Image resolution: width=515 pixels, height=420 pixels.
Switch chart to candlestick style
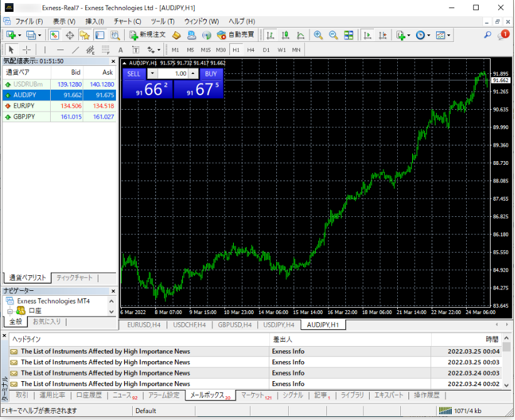(286, 35)
